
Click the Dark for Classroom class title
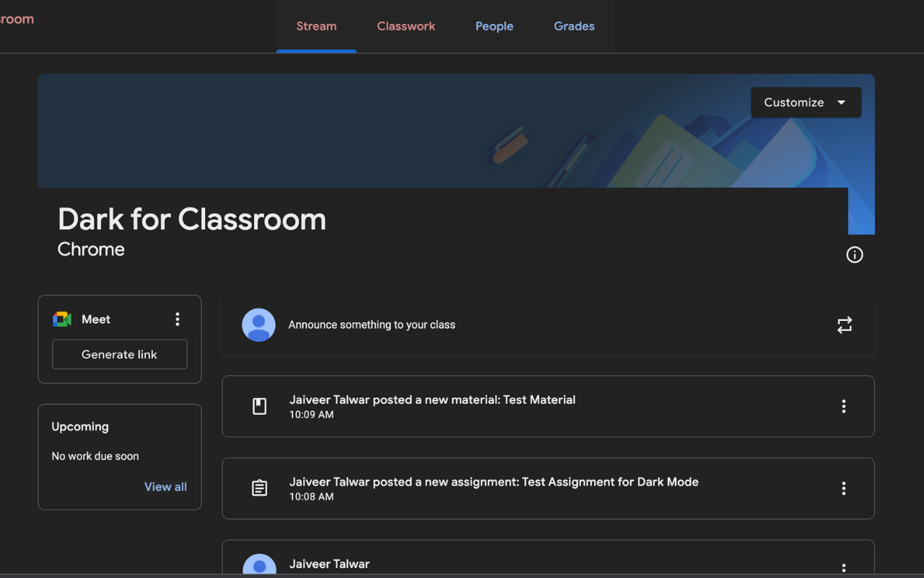click(x=192, y=219)
